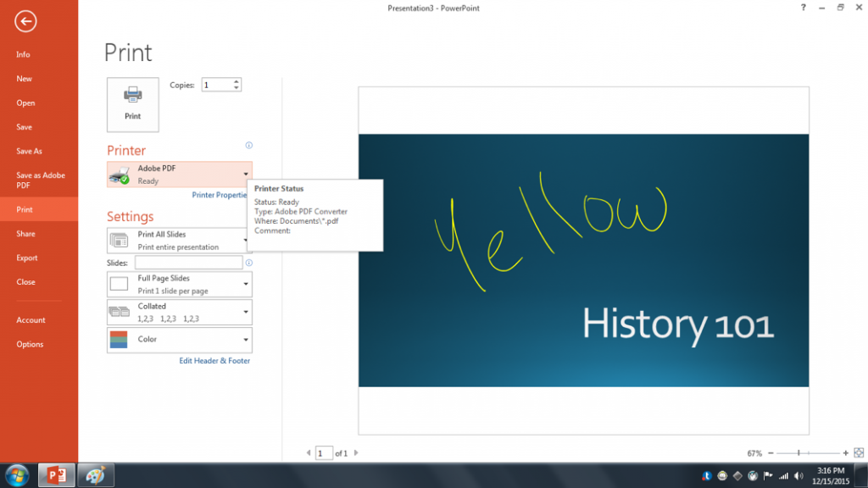Click the volume speaker tray icon
Screen dimensions: 868x488
(798, 476)
